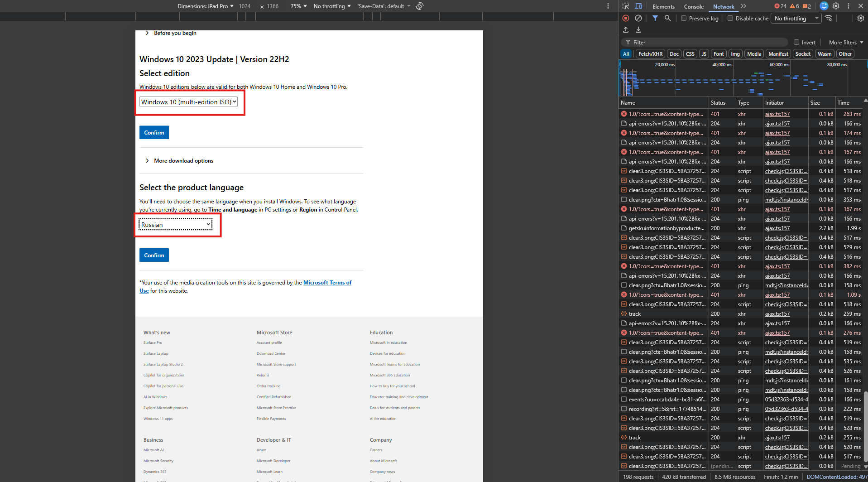Viewport: 868px width, 482px height.
Task: Switch to the Console tab
Action: click(x=694, y=7)
